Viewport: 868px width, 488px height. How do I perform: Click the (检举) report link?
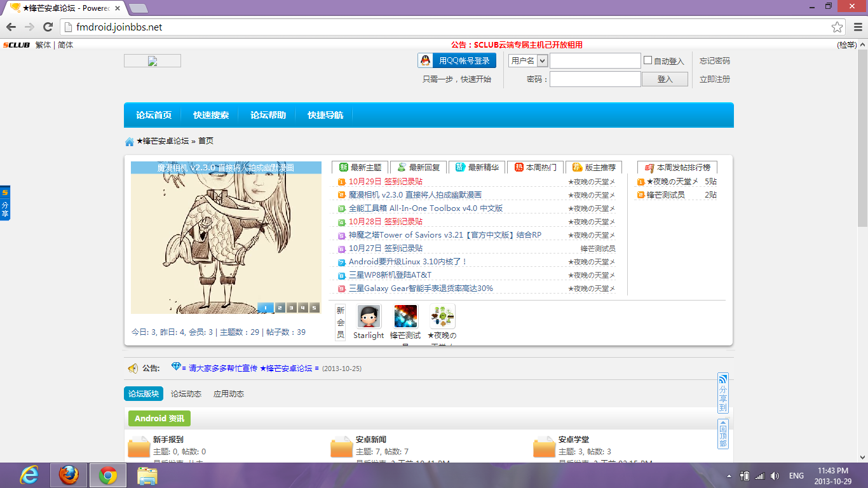pos(846,45)
